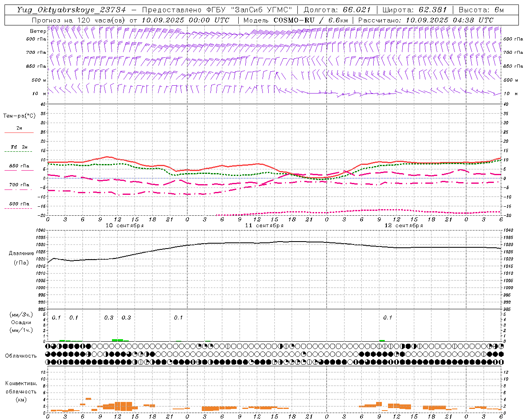Click the 2м temperature legend entry
This screenshot has width=525, height=420.
pos(19,128)
